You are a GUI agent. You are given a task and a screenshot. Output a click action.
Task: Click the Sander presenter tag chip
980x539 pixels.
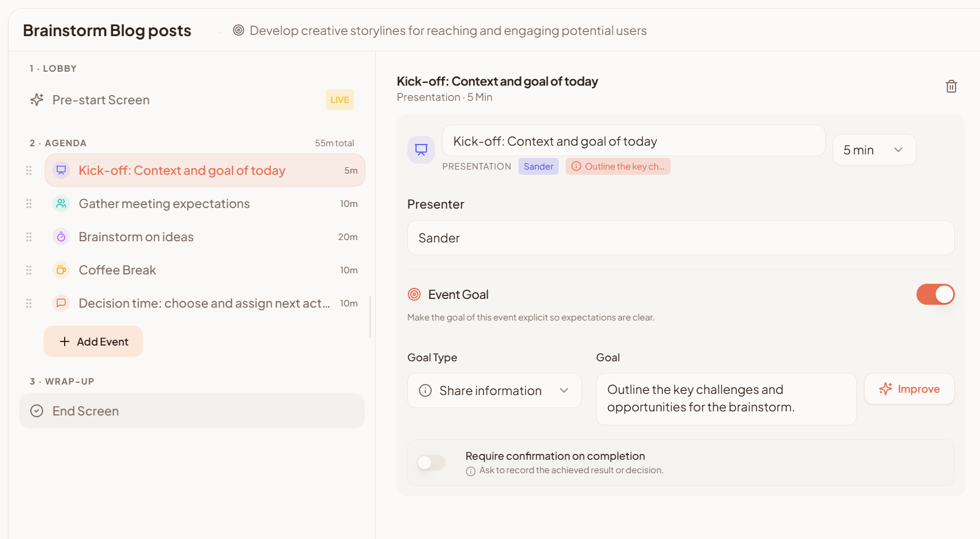[538, 166]
